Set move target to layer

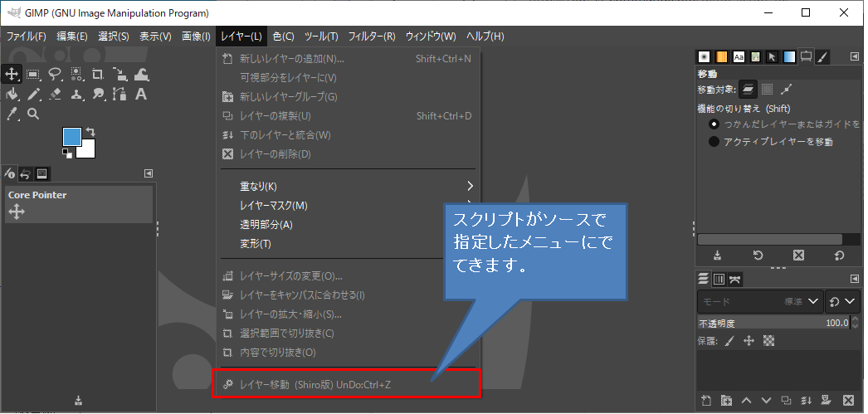(749, 89)
